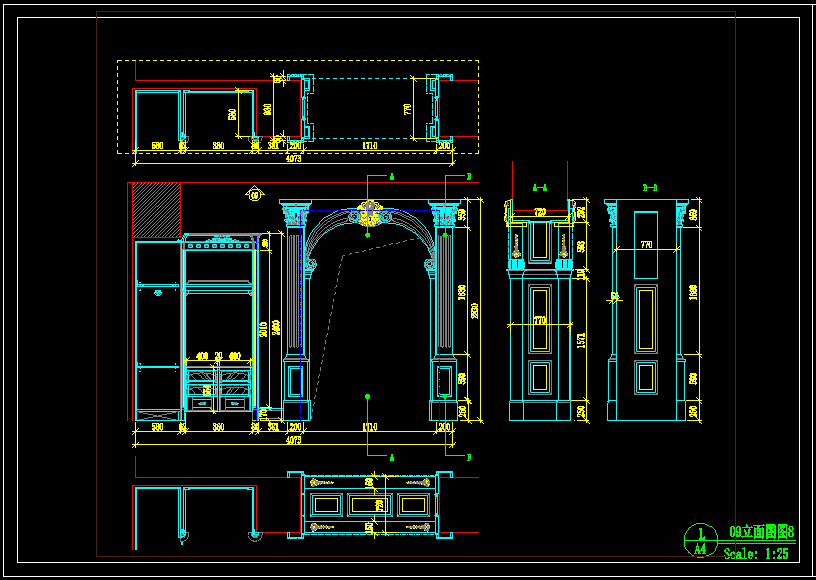Screen dimensions: 816x580
Task: Click the 720 dimension in A-A view
Action: pos(540,212)
